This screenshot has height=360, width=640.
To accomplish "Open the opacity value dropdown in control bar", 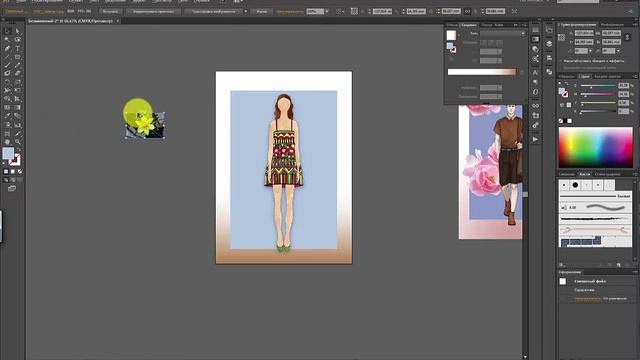I will point(327,11).
